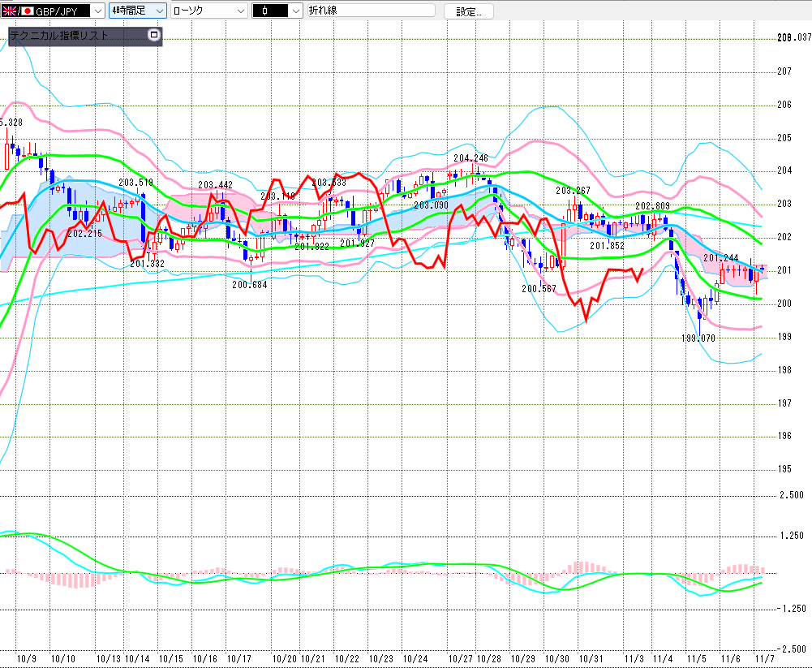Image resolution: width=812 pixels, height=668 pixels.
Task: Click the 204.246 high price label
Action: 470,158
